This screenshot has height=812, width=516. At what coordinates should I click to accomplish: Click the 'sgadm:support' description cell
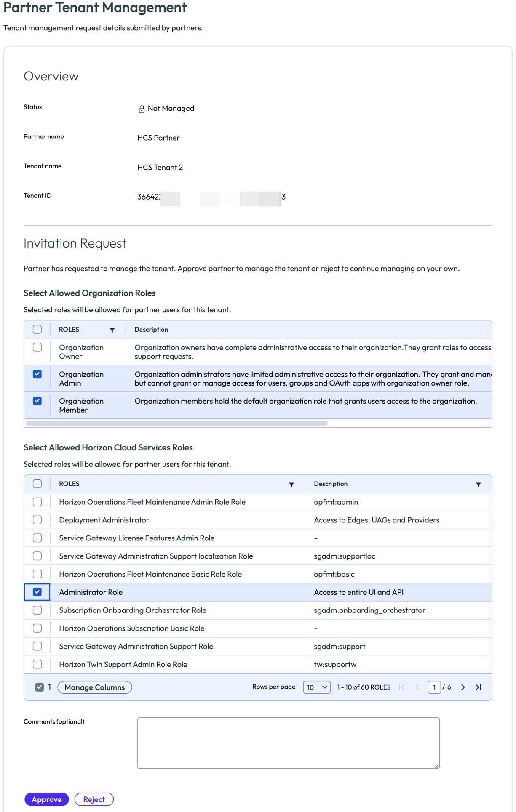coord(340,647)
